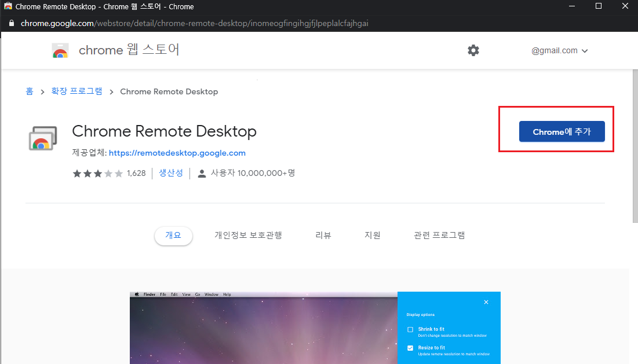Click the Chrome Remote Desktop heading
Image resolution: width=638 pixels, height=364 pixels.
[x=165, y=131]
